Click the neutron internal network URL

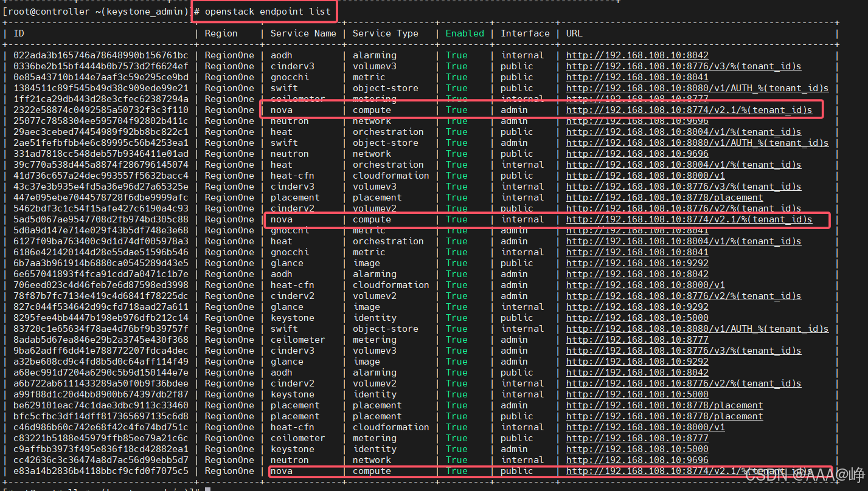637,460
